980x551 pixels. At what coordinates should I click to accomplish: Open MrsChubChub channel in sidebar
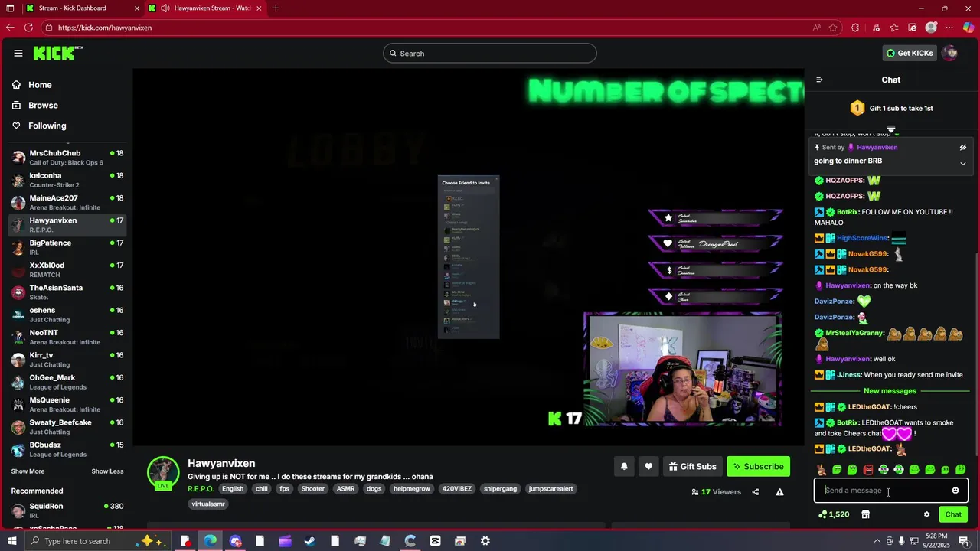tap(67, 158)
